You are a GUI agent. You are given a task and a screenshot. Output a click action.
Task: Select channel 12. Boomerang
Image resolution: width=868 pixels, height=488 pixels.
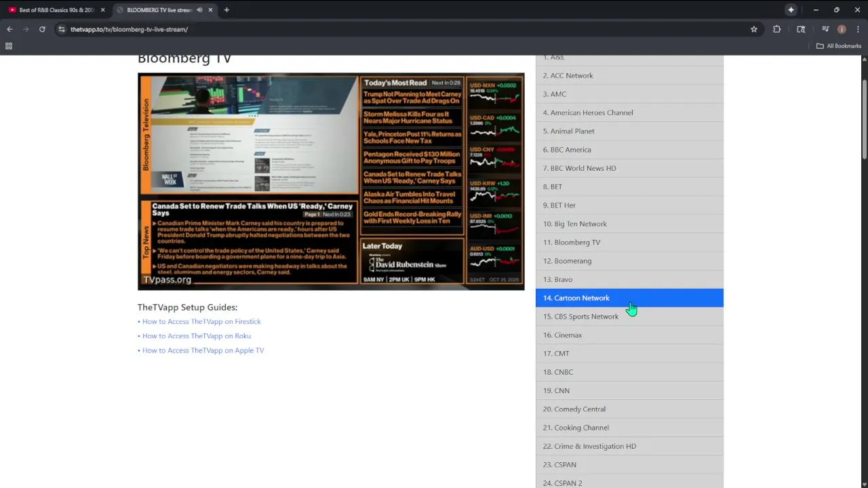click(x=629, y=261)
